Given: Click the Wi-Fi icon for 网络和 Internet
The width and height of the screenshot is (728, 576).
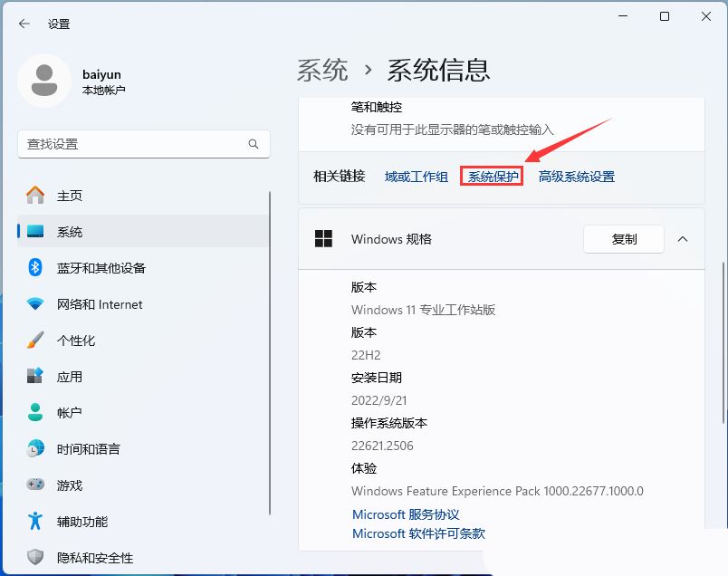Looking at the screenshot, I should tap(34, 304).
